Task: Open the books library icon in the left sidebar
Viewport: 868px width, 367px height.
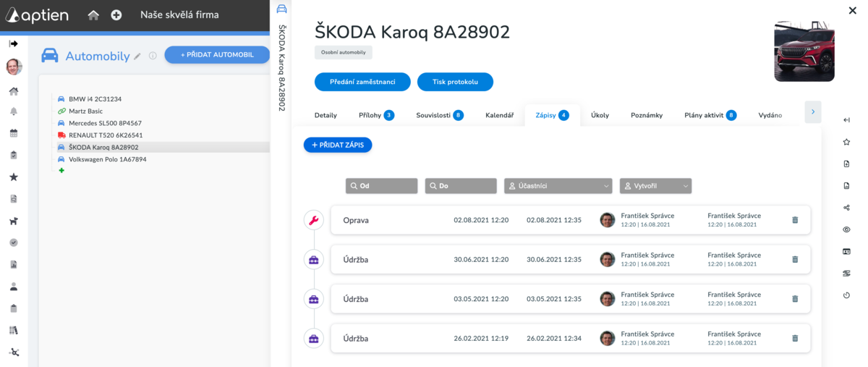Action: 13,330
